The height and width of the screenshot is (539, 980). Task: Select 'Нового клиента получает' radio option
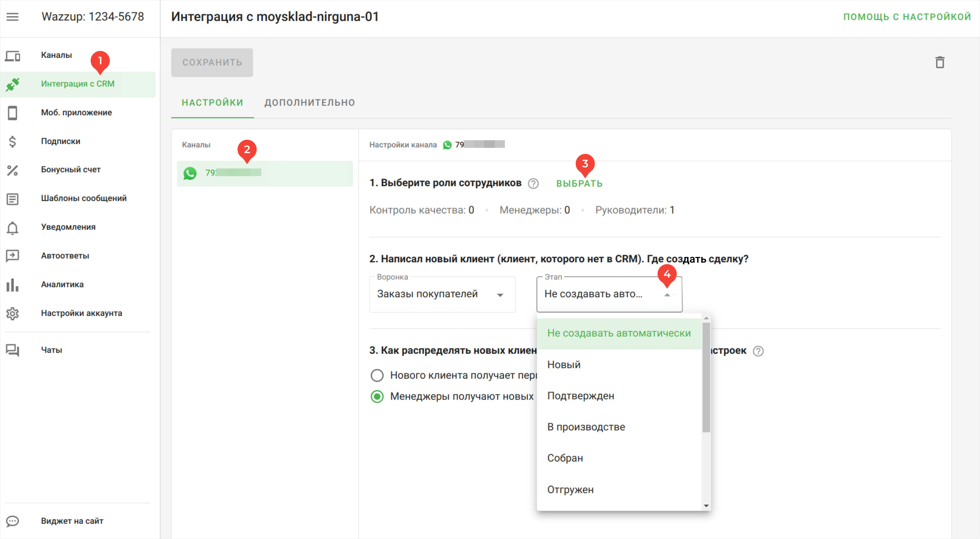pos(377,376)
